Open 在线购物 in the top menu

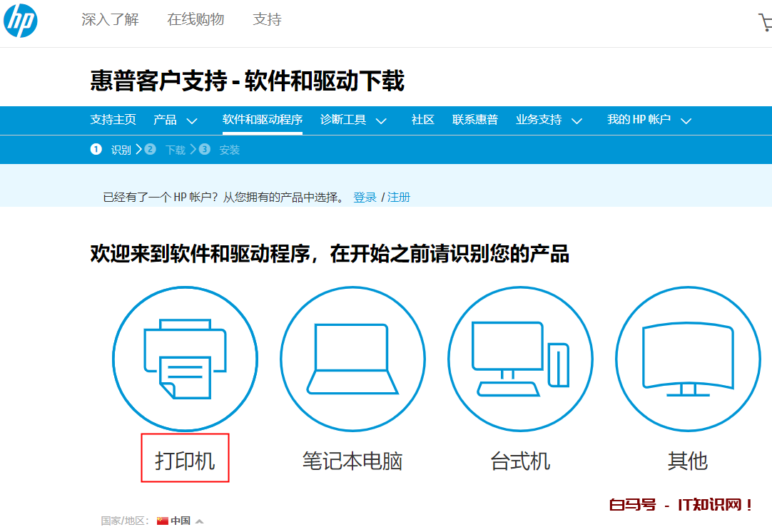tap(195, 20)
